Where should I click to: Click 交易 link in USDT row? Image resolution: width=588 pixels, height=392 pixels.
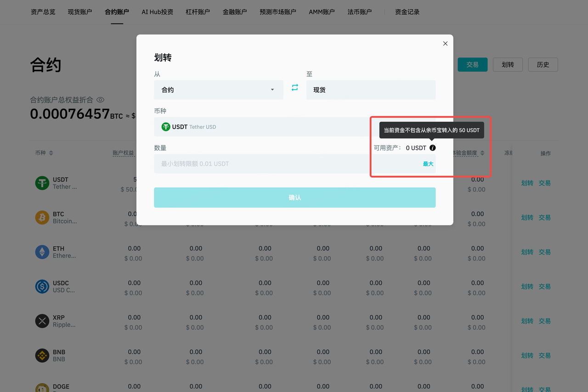(545, 183)
